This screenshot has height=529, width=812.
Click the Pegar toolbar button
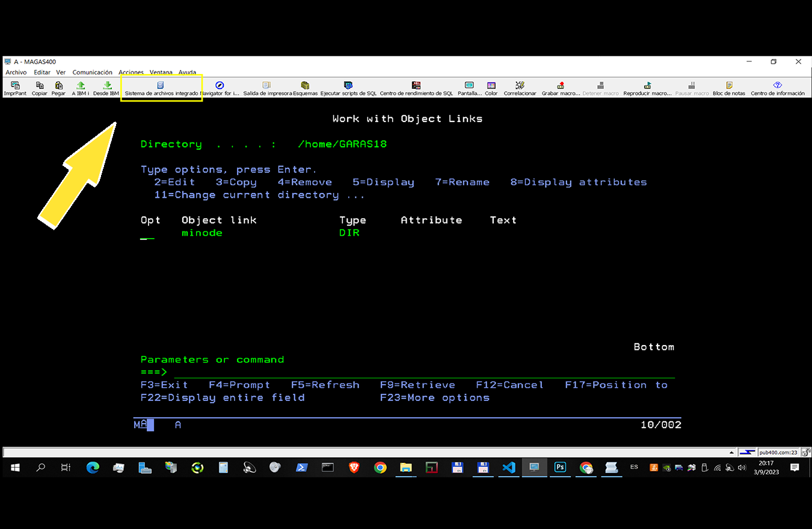pos(58,88)
